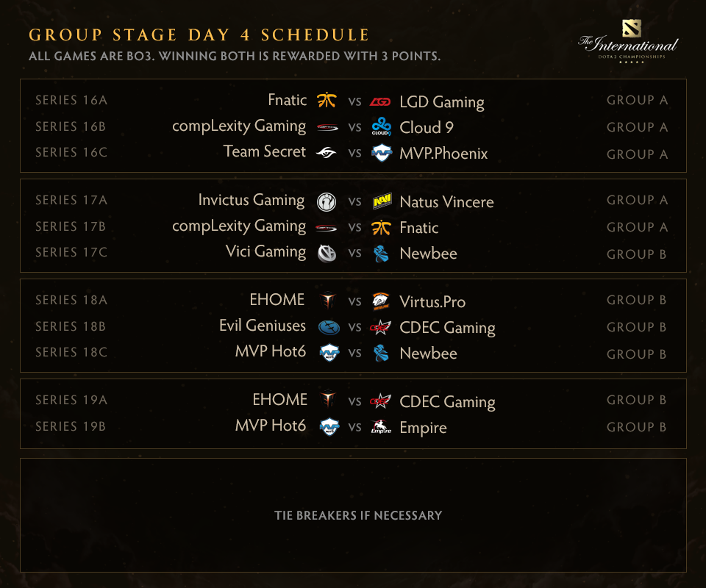This screenshot has width=706, height=588.
Task: Click the Team Secret team name
Action: pyautogui.click(x=265, y=151)
